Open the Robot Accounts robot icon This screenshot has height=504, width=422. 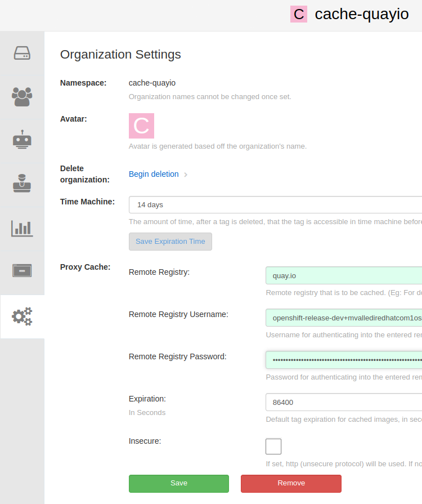click(x=22, y=140)
